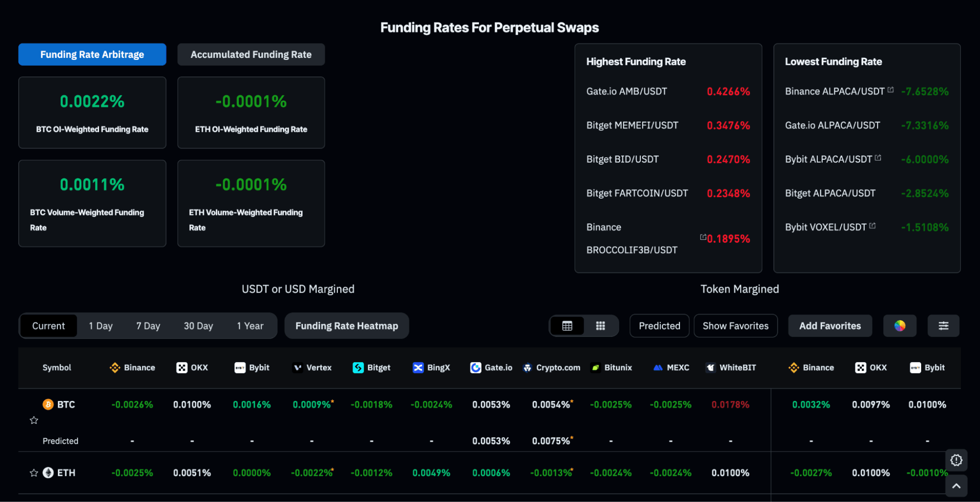Click the Symbol column header
The height and width of the screenshot is (502, 980).
(57, 368)
